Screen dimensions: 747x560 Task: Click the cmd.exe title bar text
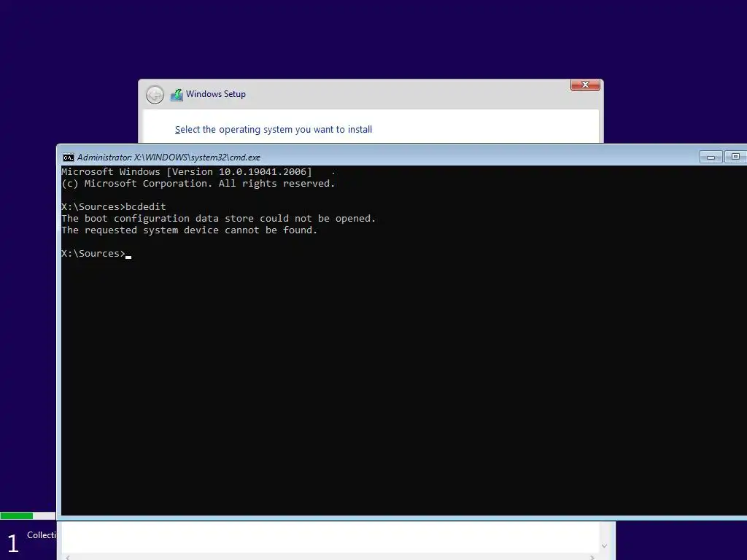click(169, 157)
